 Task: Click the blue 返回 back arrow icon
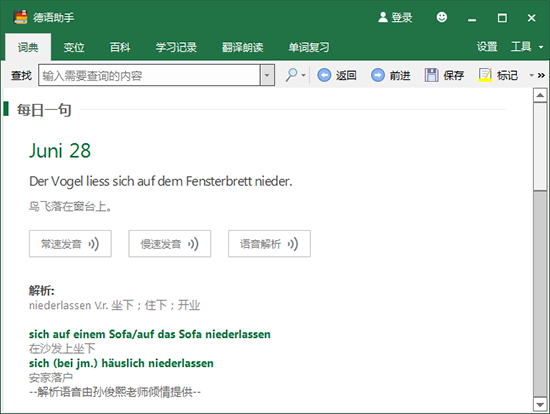coord(324,75)
